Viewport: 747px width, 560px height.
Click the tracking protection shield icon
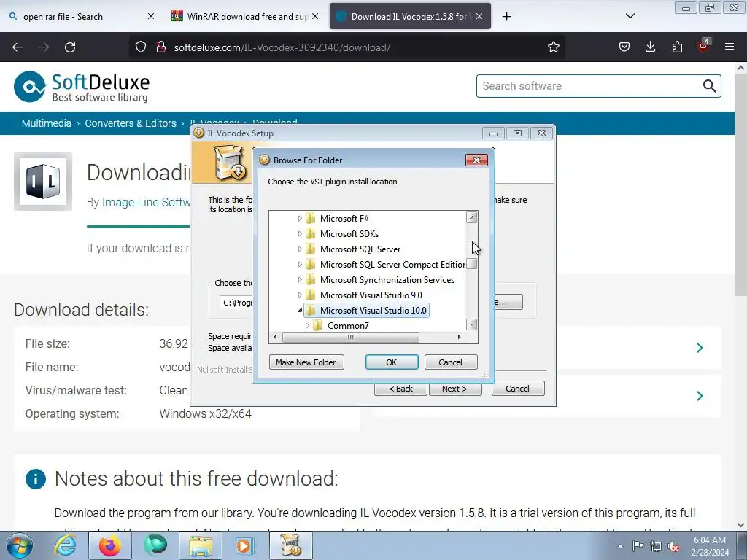tap(141, 47)
